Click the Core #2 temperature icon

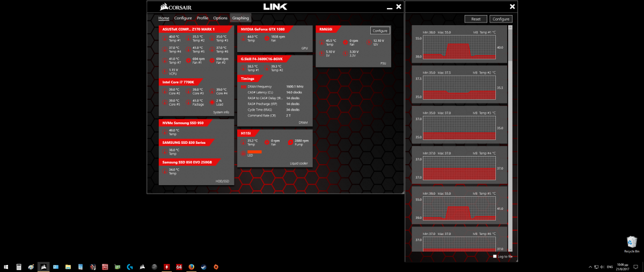click(x=164, y=91)
